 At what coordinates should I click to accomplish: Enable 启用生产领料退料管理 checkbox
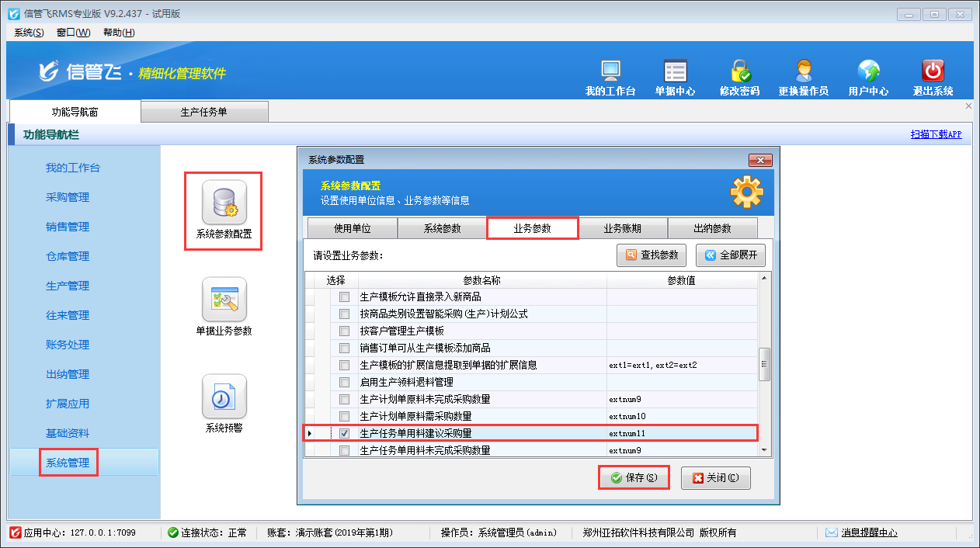coord(345,382)
